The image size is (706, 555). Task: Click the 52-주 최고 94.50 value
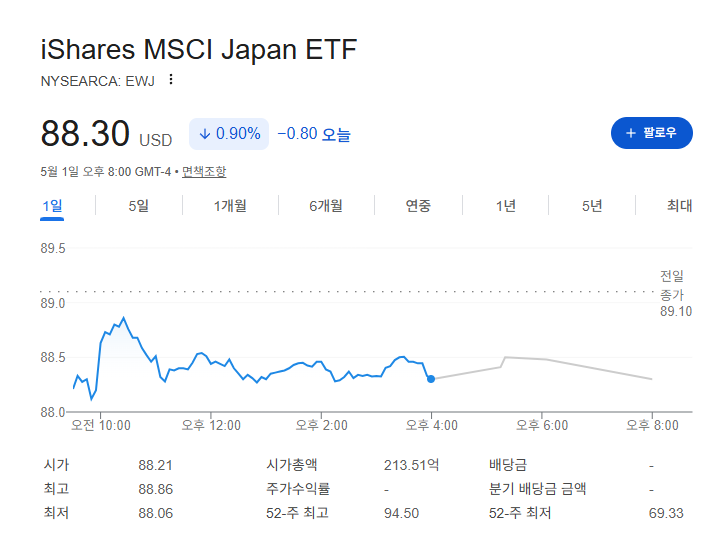[401, 513]
